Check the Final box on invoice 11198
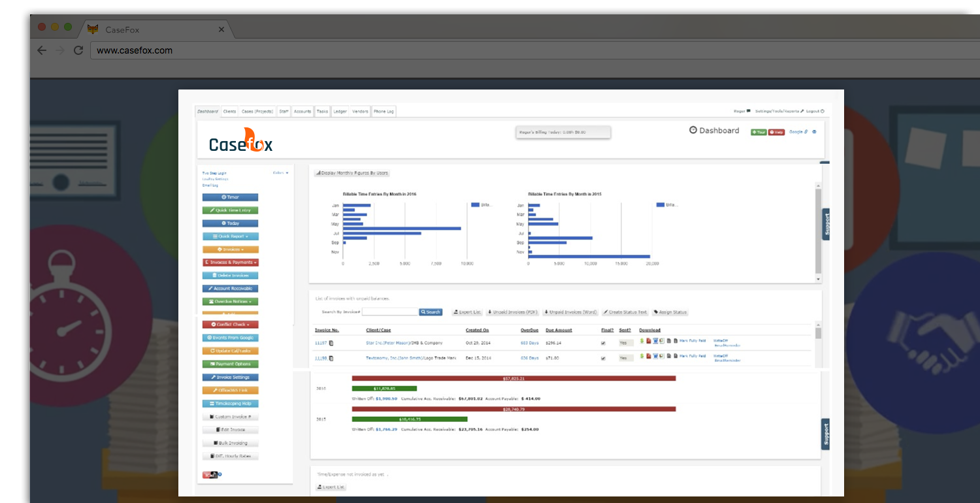Viewport: 980px width, 503px height. pos(604,357)
